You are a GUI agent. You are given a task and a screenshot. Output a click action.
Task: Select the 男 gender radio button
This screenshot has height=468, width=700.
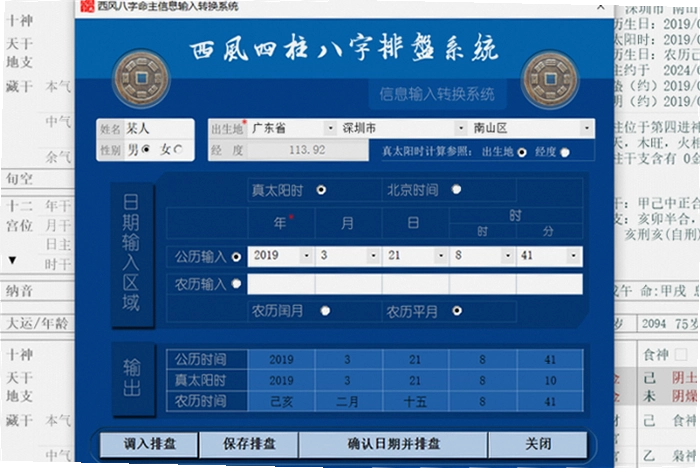coord(146,149)
